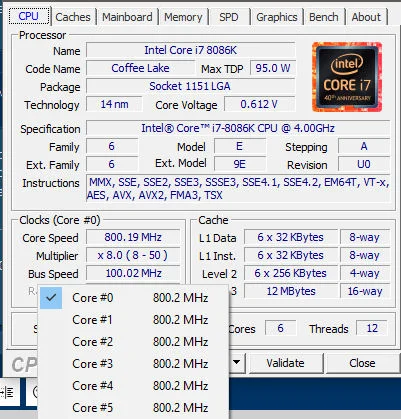Select Core #5 from the core menu

[134, 408]
